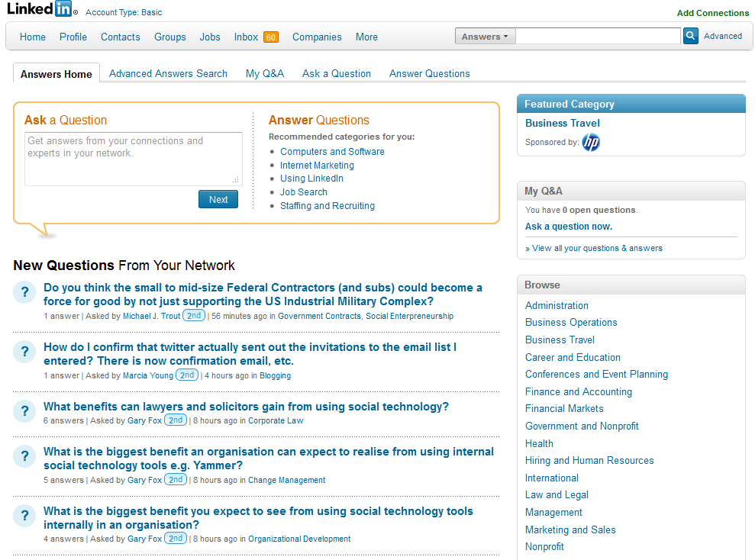Click Ask a question now link
755x560 pixels.
tap(568, 227)
